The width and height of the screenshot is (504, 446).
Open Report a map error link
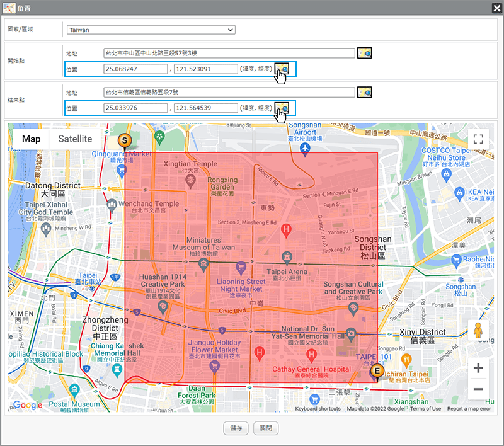[469, 409]
